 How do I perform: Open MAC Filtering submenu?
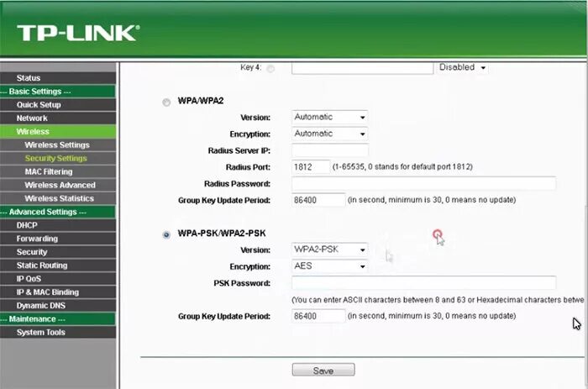(58, 171)
